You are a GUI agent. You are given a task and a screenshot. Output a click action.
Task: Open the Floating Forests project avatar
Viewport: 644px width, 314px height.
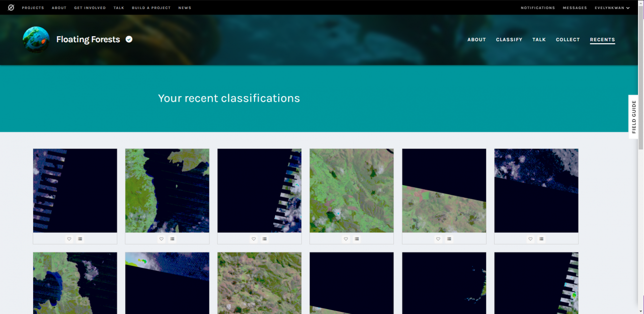(x=36, y=40)
